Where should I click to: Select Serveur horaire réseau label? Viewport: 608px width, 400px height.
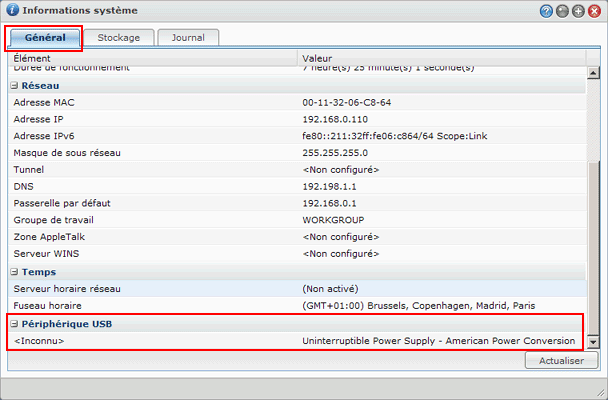67,289
